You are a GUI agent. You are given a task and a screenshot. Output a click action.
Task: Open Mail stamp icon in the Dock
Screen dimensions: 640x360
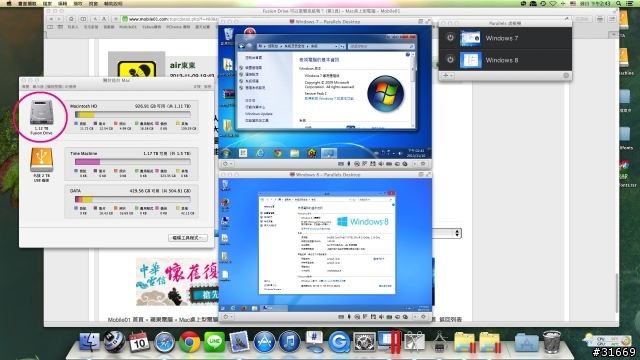coord(239,342)
